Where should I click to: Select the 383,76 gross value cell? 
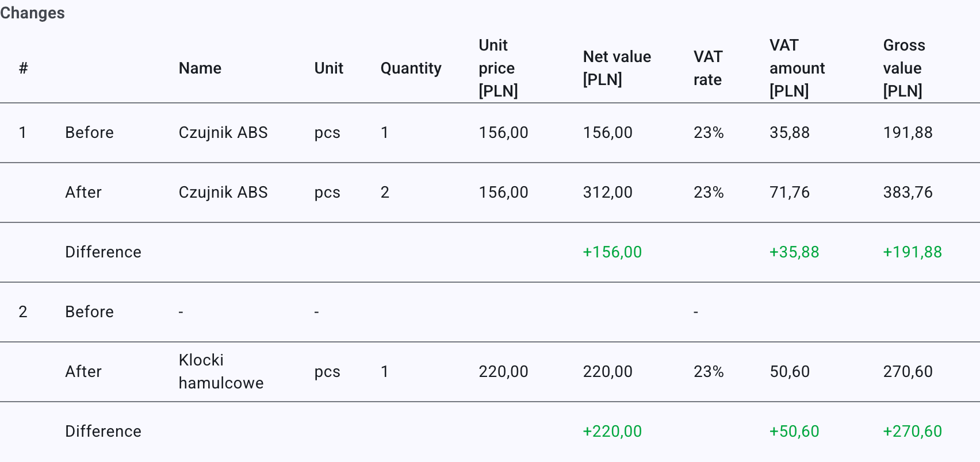[908, 192]
